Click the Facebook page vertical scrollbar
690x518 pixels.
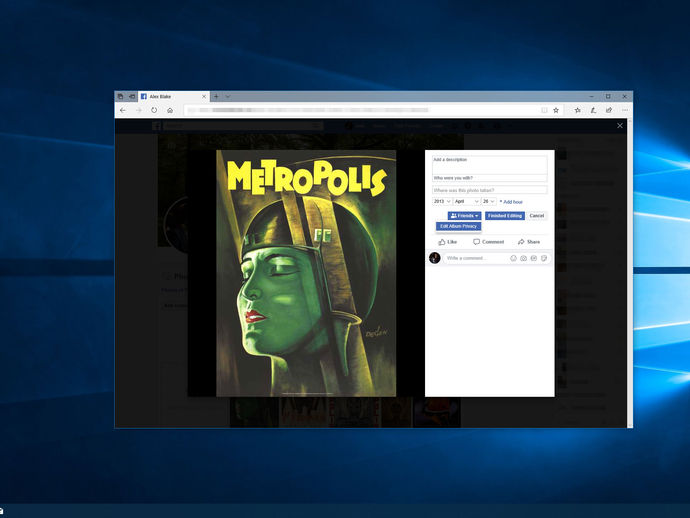(x=630, y=273)
